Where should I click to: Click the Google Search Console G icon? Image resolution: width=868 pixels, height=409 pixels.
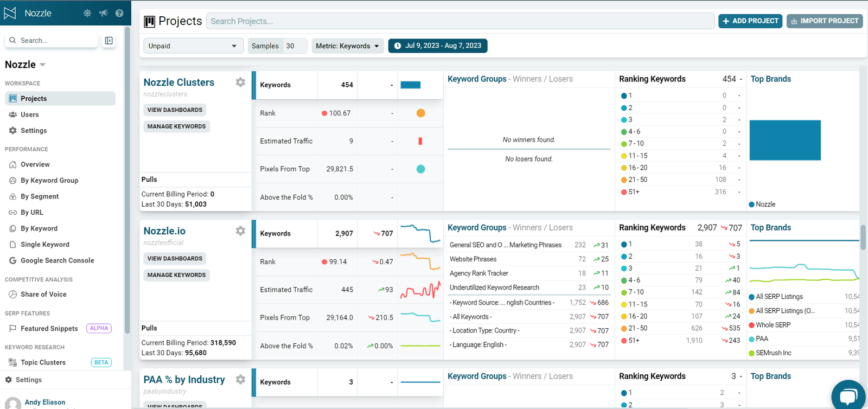(13, 260)
